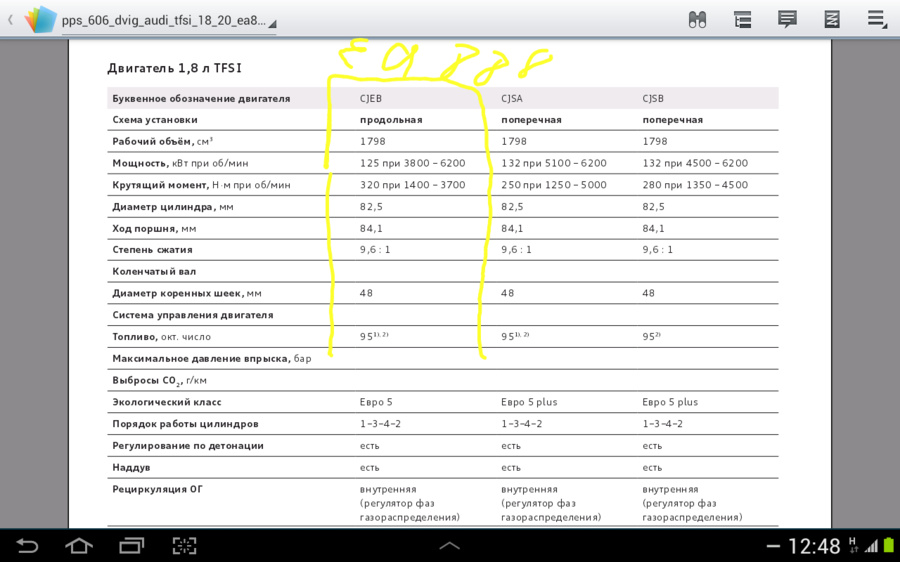Tap the 12:48 clock in status area
900x562 pixels.
[x=813, y=546]
